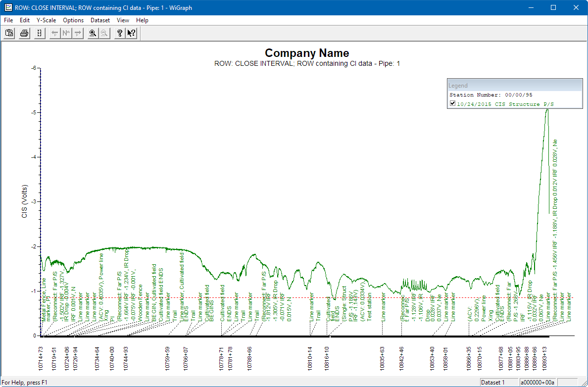Click station label 10877+68 on x-axis
The image size is (588, 387).
[500, 358]
